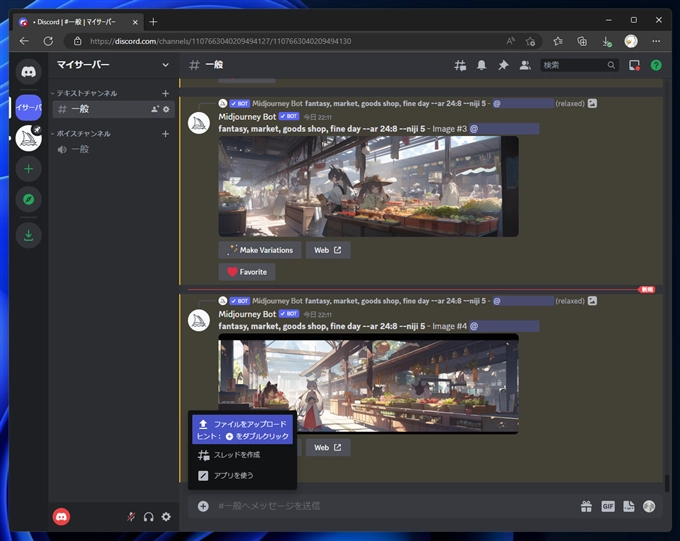Open browser collections icon
The width and height of the screenshot is (680, 541).
pos(582,41)
